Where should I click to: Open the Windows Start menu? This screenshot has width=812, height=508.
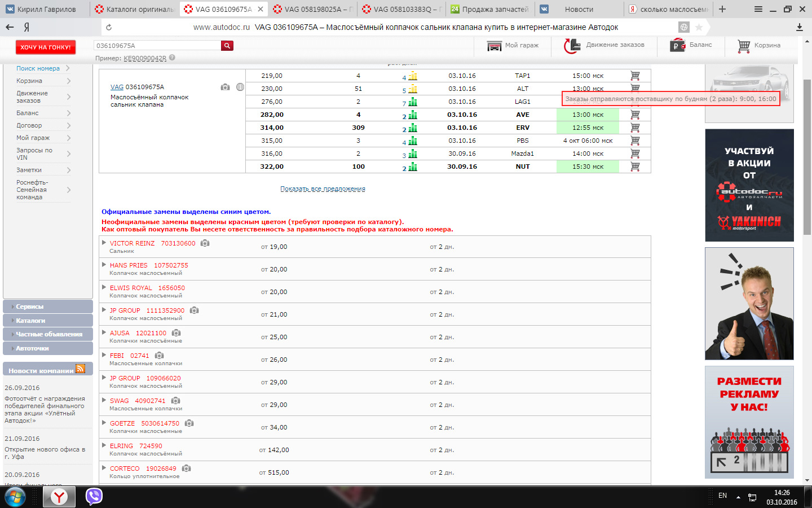(15, 497)
